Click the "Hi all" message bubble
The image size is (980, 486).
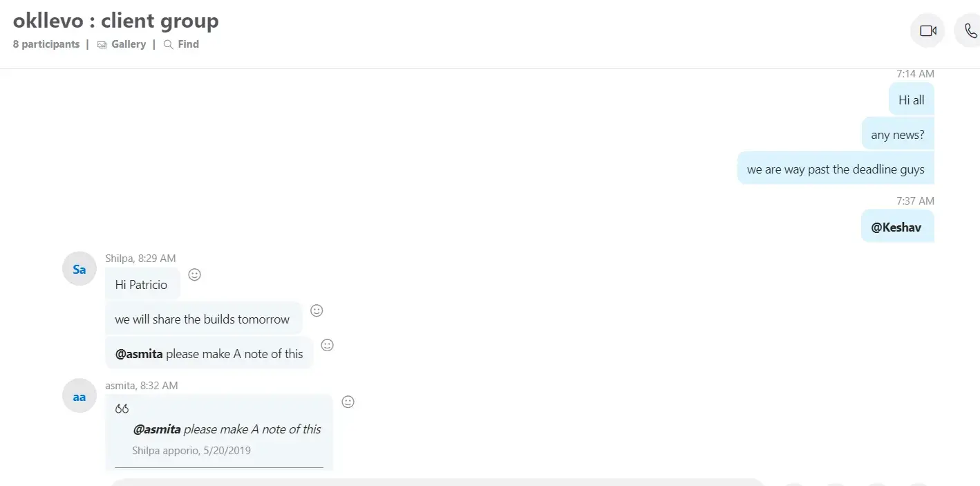coord(911,100)
